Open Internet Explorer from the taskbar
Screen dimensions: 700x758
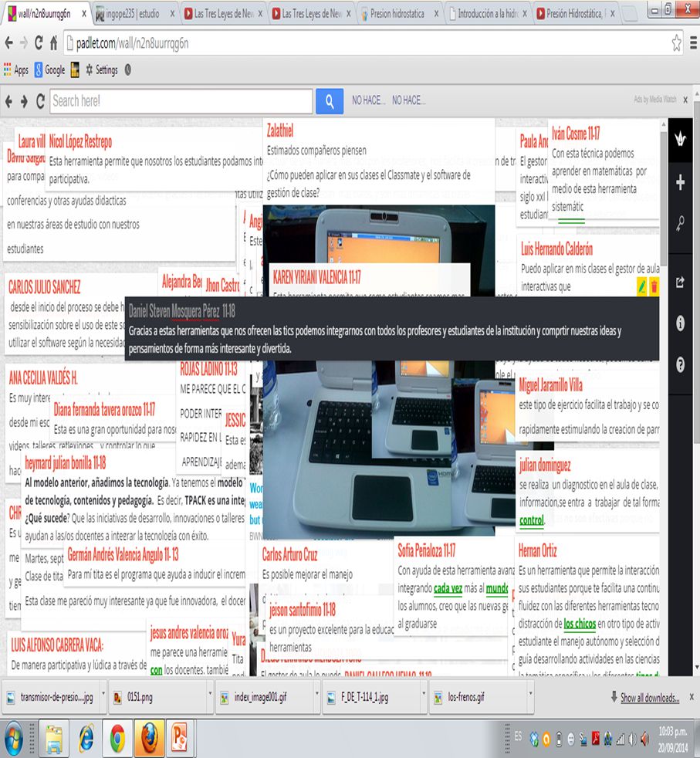click(x=86, y=738)
